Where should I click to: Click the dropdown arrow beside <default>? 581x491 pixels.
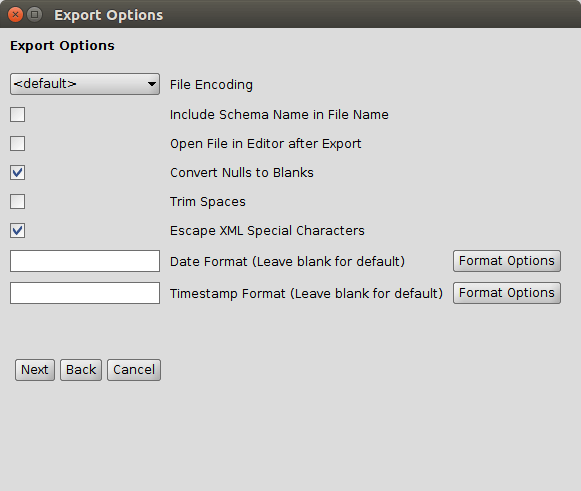pos(151,84)
